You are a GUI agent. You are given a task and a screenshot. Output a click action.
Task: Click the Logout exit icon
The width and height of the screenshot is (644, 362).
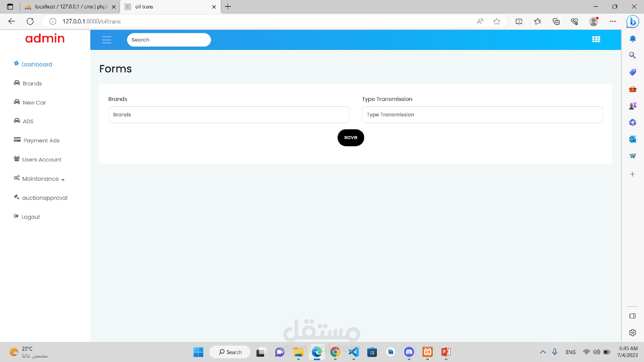[16, 216]
